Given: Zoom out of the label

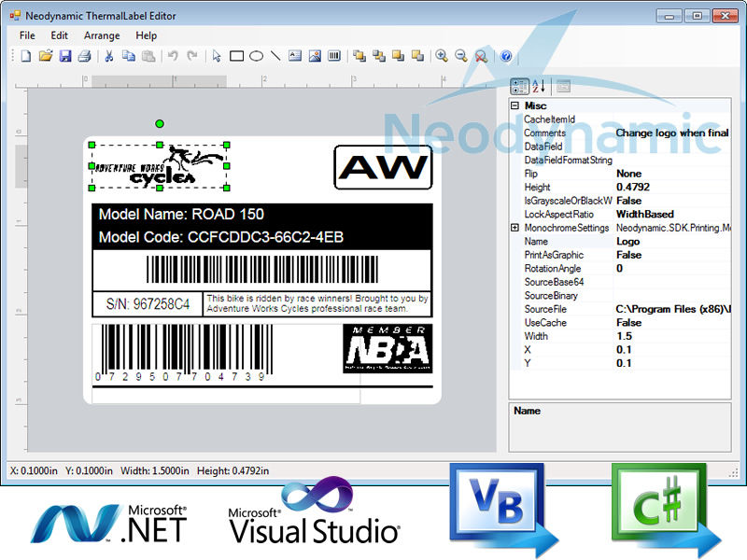Looking at the screenshot, I should click(x=461, y=56).
